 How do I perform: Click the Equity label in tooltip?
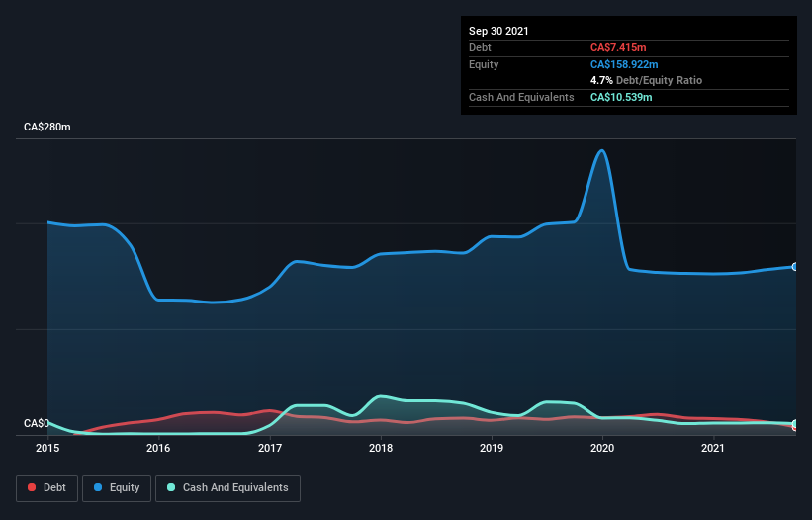tap(484, 64)
